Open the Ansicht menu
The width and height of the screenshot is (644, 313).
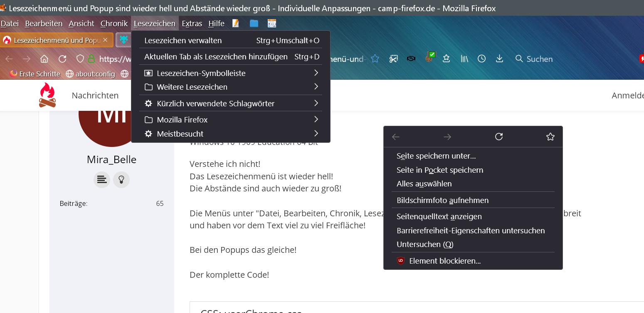tap(81, 24)
